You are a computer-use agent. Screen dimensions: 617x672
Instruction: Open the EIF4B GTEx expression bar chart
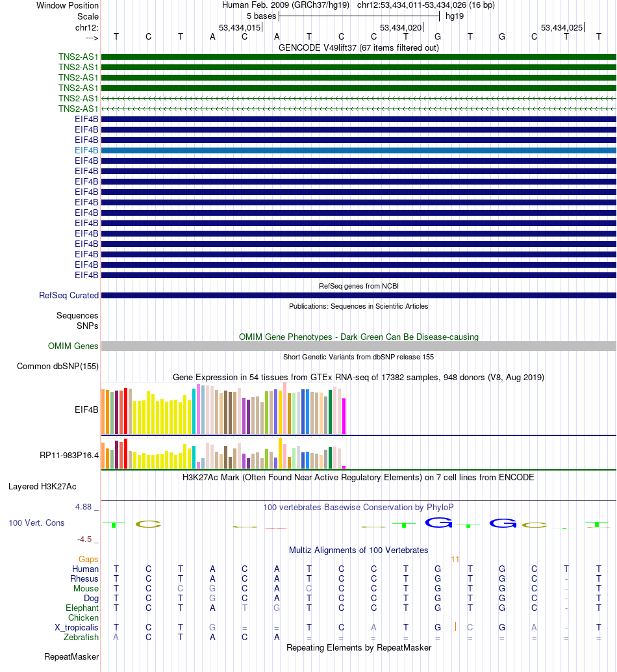pos(223,409)
